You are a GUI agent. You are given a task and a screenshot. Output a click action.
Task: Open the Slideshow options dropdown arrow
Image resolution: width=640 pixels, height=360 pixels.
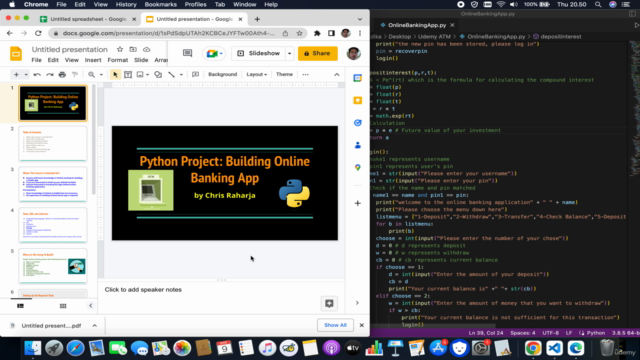coord(289,53)
